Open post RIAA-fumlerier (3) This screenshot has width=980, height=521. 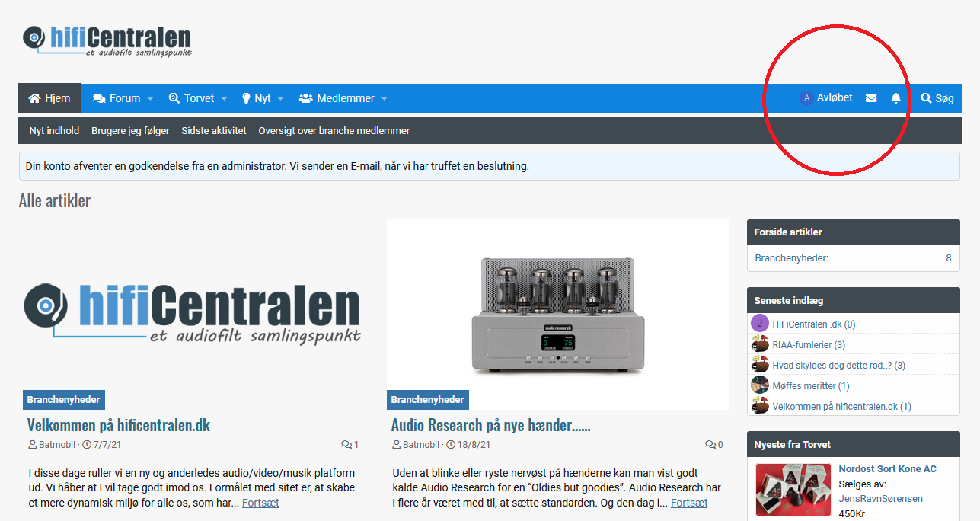pos(809,345)
